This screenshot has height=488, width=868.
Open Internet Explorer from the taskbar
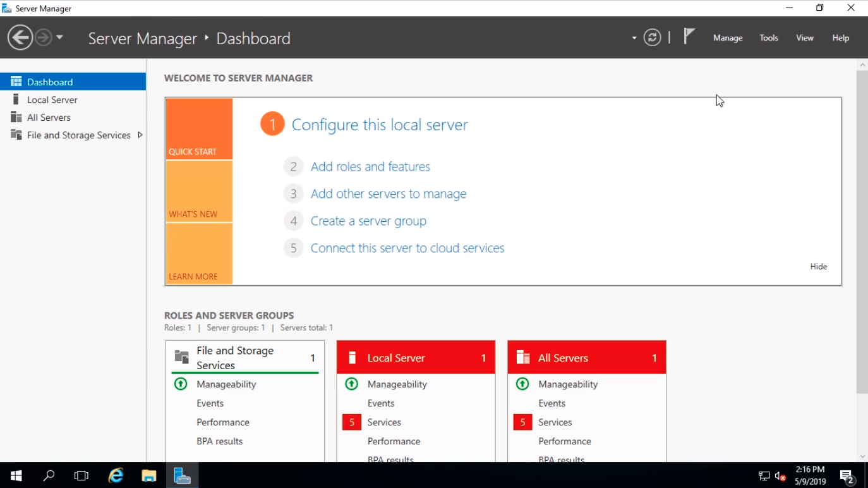(x=116, y=475)
